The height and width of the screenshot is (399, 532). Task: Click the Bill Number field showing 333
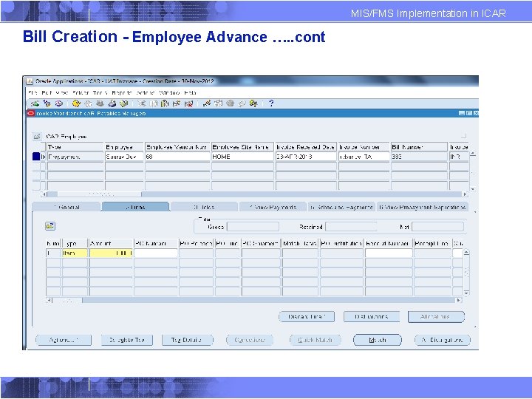pyautogui.click(x=419, y=157)
